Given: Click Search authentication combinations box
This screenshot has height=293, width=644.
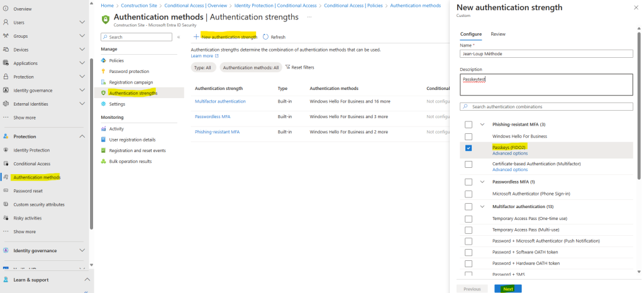Looking at the screenshot, I should click(x=547, y=106).
